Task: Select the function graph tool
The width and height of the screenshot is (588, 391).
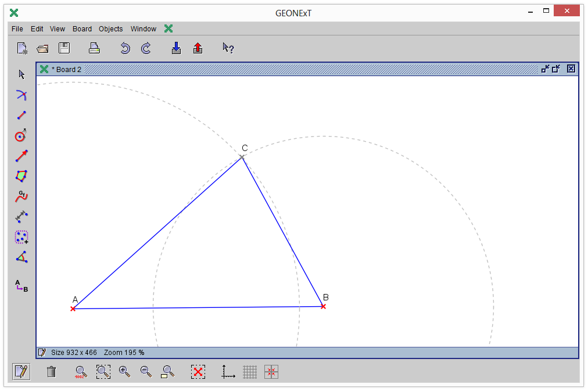Action: point(21,196)
